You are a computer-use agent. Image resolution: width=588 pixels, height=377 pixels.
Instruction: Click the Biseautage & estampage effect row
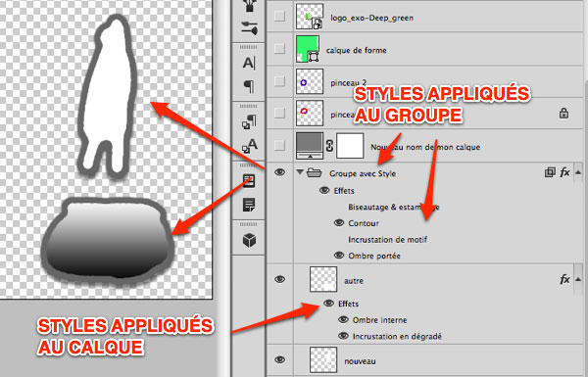pos(394,207)
